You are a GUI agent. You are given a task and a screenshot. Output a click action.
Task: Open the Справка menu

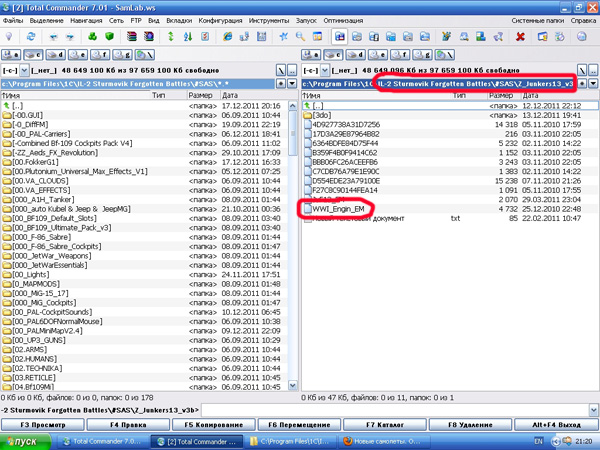(x=583, y=21)
